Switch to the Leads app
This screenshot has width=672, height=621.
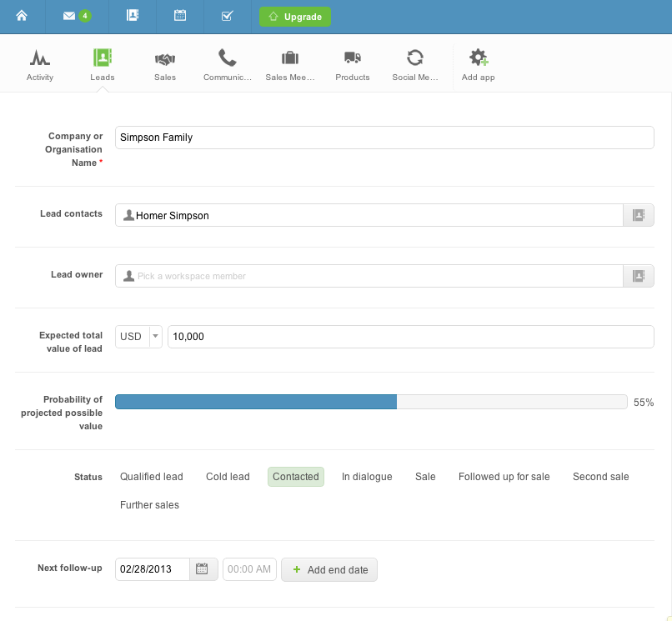point(103,65)
